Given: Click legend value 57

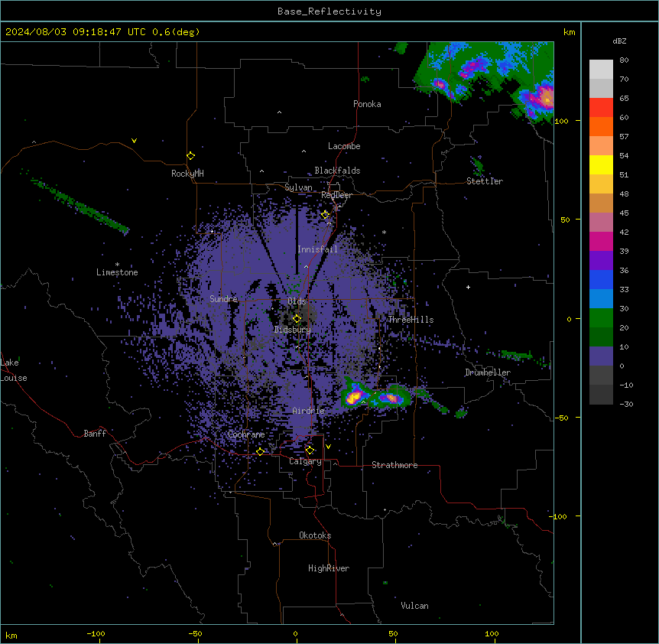Looking at the screenshot, I should pyautogui.click(x=624, y=137).
